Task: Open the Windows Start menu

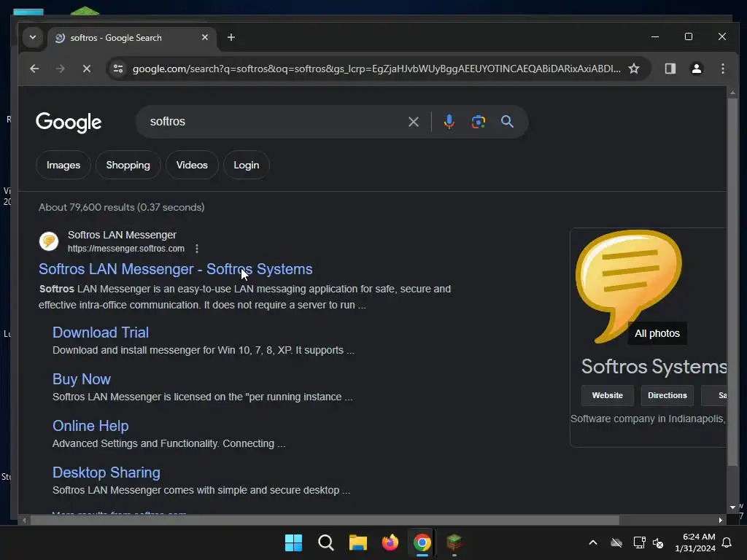Action: (293, 542)
